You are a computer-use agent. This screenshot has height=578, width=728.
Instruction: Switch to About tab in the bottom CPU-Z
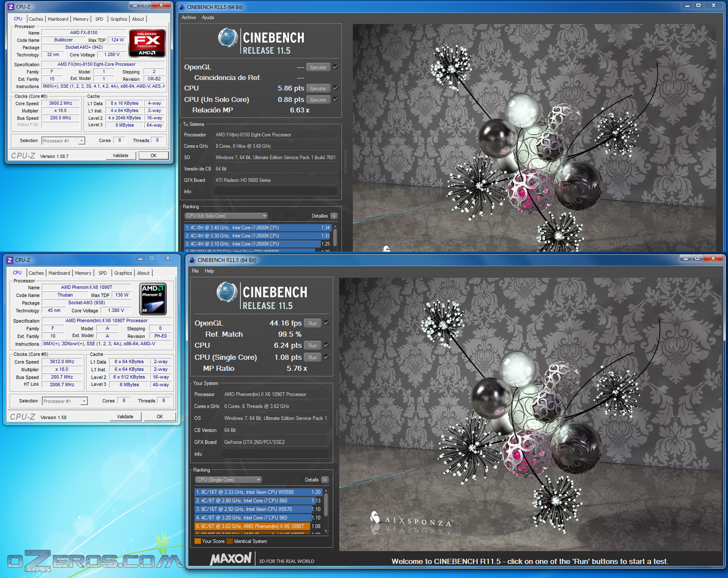[x=143, y=273]
